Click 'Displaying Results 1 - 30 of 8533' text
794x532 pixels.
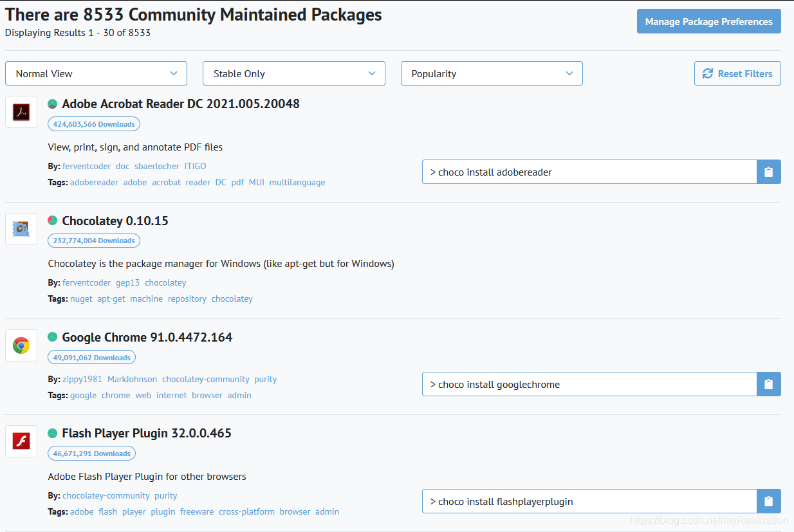pyautogui.click(x=78, y=32)
